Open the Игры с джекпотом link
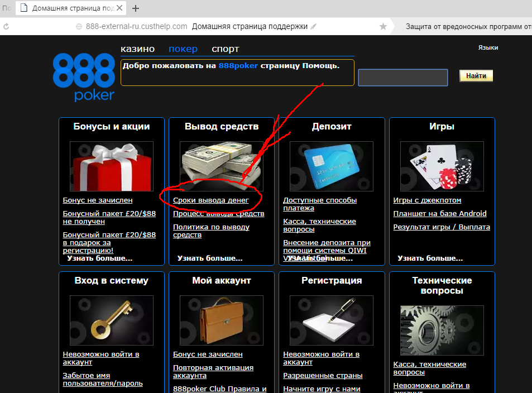 427,200
